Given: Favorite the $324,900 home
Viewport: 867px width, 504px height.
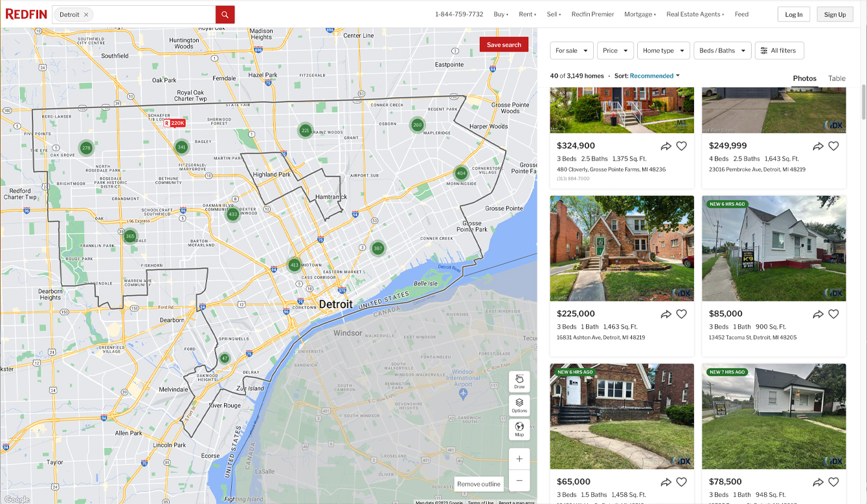Looking at the screenshot, I should tap(681, 146).
